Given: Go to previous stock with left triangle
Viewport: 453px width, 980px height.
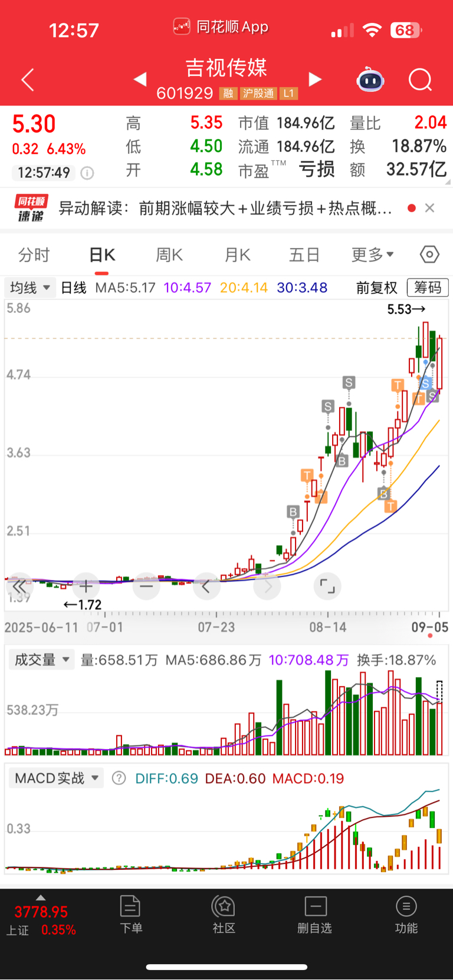Looking at the screenshot, I should 140,79.
